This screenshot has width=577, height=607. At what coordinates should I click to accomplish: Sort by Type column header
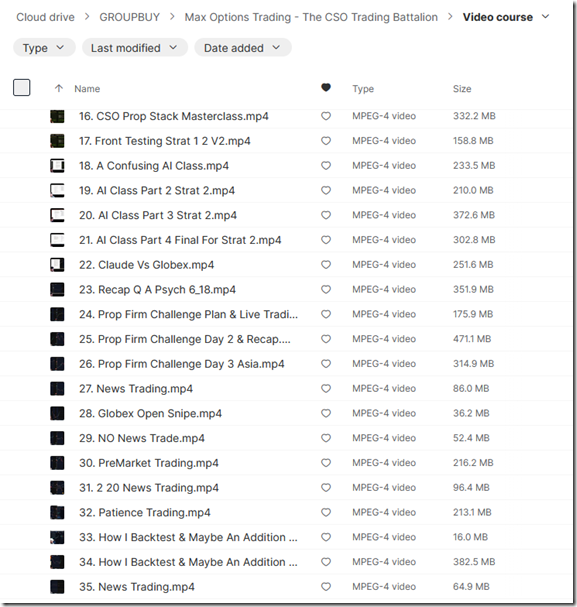pyautogui.click(x=363, y=89)
